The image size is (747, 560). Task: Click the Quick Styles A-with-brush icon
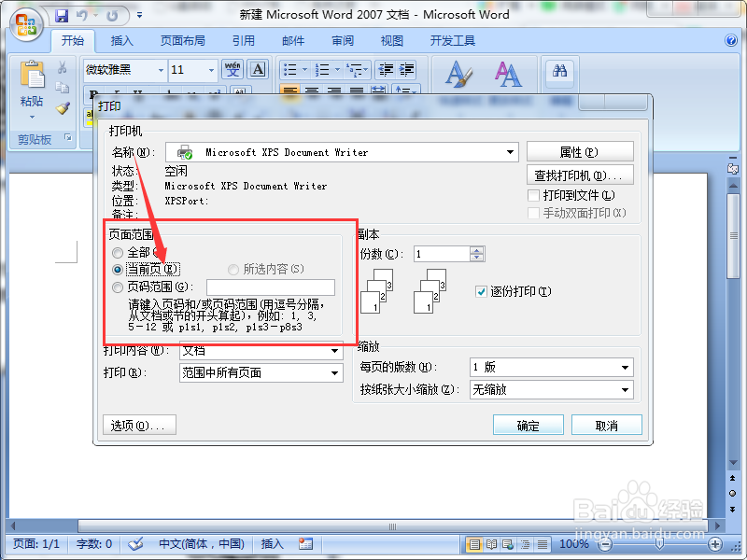[x=458, y=74]
